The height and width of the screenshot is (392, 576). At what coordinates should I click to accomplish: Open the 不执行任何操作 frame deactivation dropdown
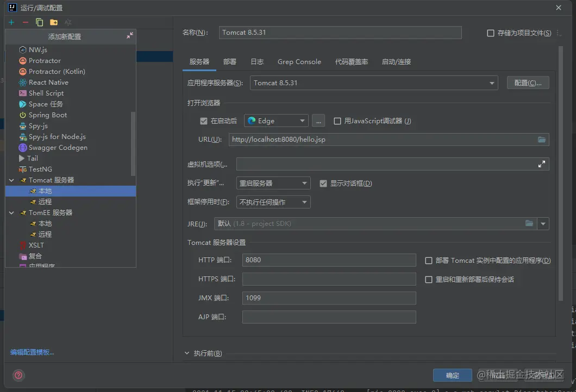coord(273,202)
